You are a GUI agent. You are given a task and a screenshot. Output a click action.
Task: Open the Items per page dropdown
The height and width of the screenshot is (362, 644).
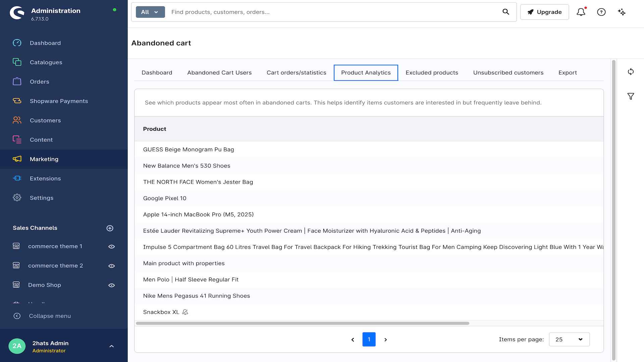569,340
